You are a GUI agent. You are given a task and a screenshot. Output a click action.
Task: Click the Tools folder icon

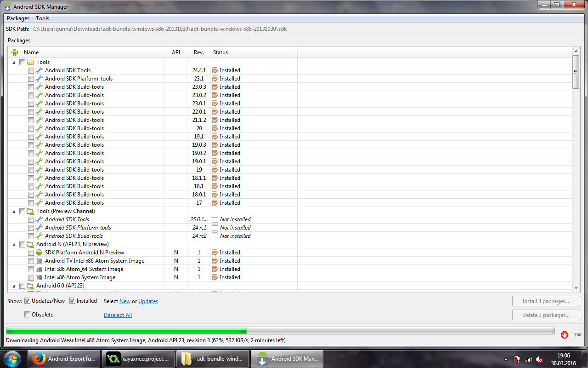tap(30, 62)
